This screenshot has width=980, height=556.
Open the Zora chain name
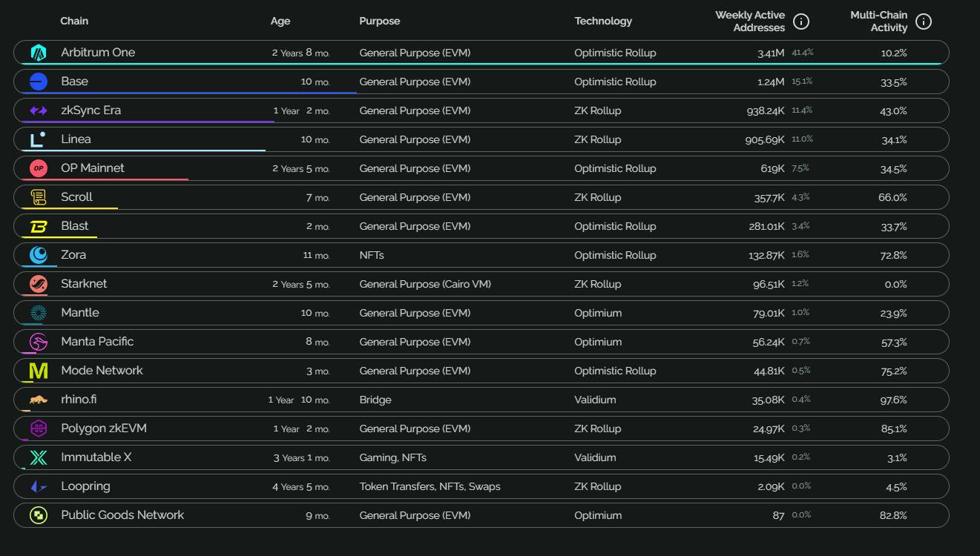[73, 254]
